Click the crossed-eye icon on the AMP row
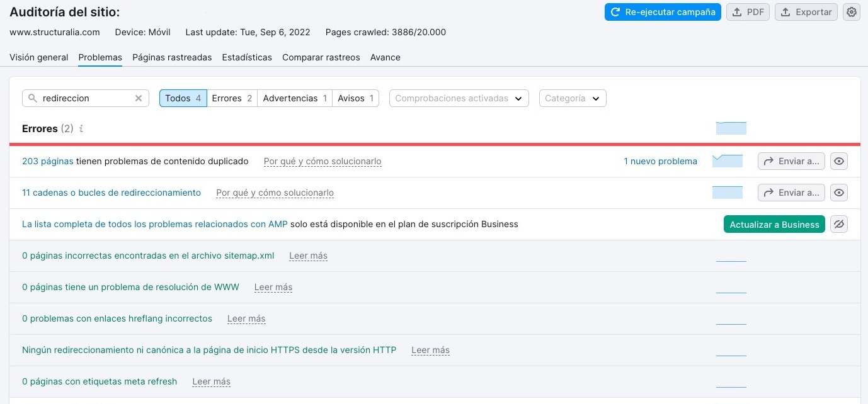The height and width of the screenshot is (404, 868). click(x=838, y=224)
